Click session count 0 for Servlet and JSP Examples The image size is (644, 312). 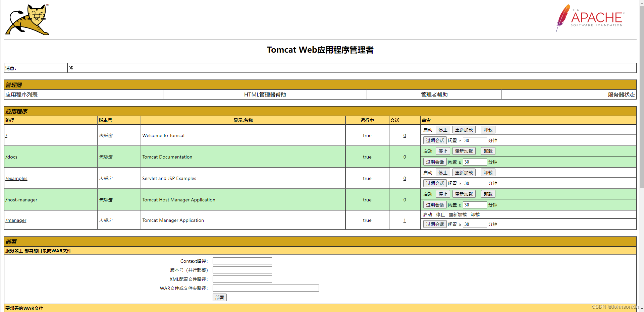tap(405, 178)
